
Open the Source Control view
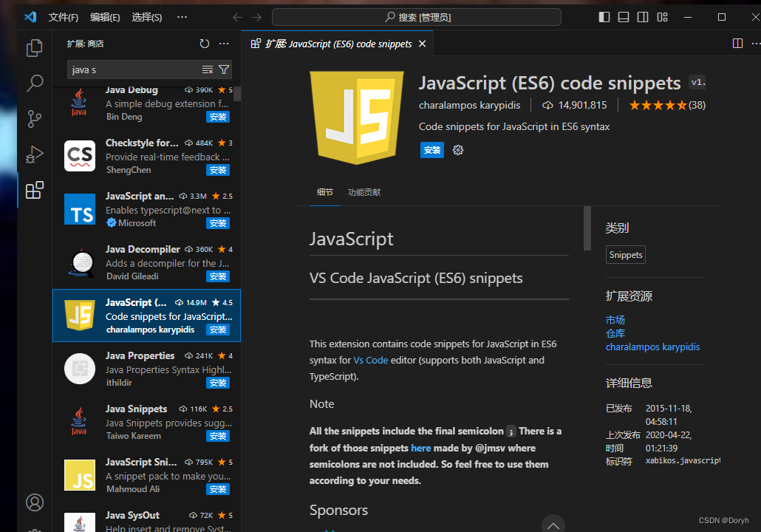[x=35, y=119]
